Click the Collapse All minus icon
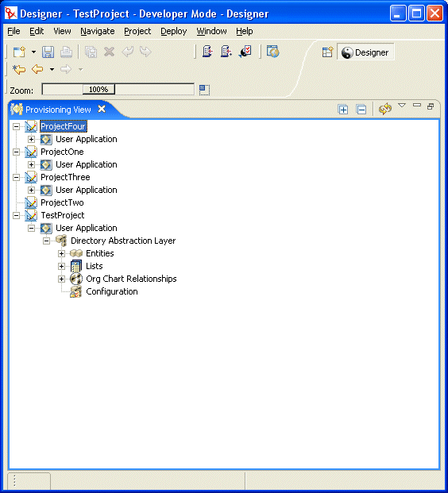This screenshot has width=448, height=493. (361, 110)
